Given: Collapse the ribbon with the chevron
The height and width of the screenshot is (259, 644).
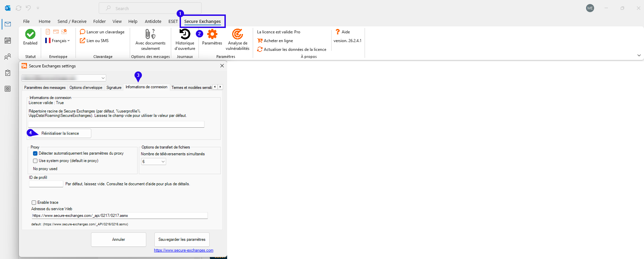Looking at the screenshot, I should [639, 55].
